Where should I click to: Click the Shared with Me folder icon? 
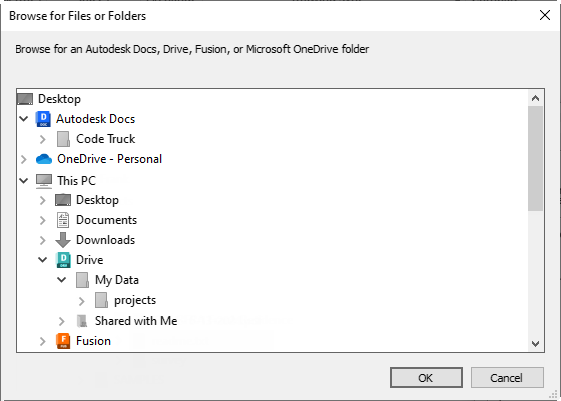coord(82,321)
